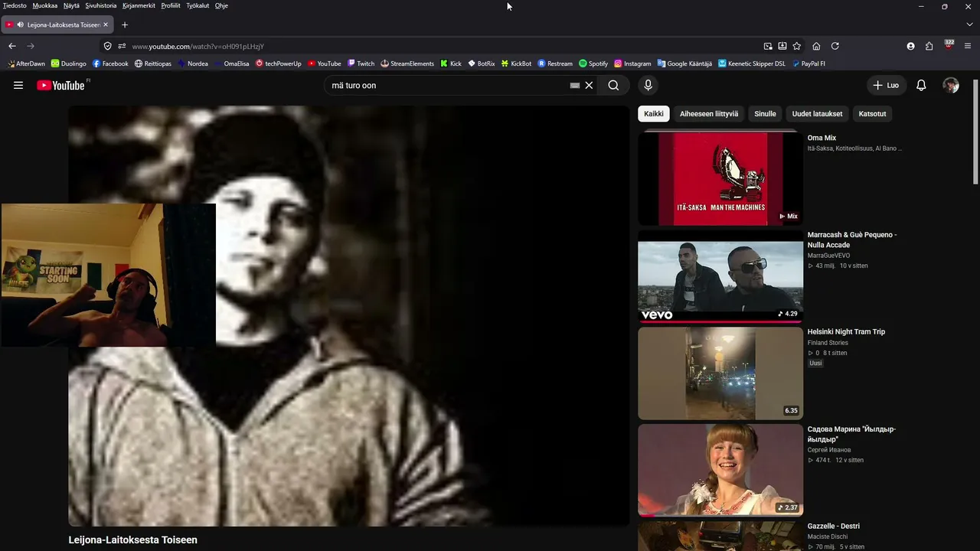The height and width of the screenshot is (551, 980).
Task: Open Nordea bookmark
Action: point(193,64)
